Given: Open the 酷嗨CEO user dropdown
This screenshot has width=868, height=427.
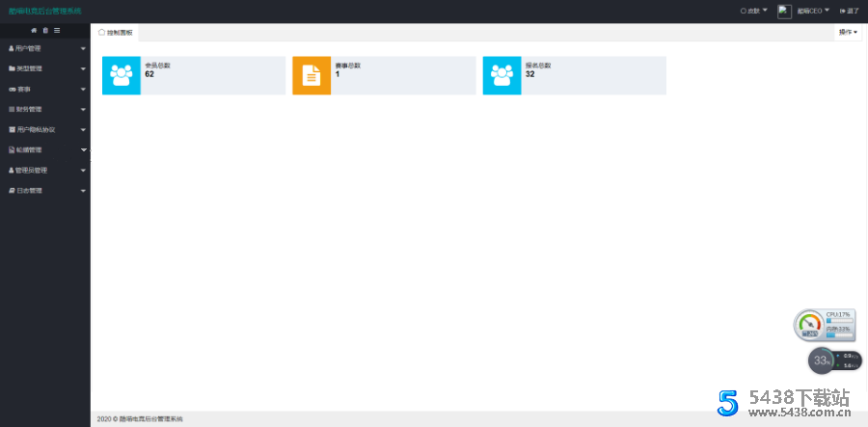Looking at the screenshot, I should coord(813,12).
